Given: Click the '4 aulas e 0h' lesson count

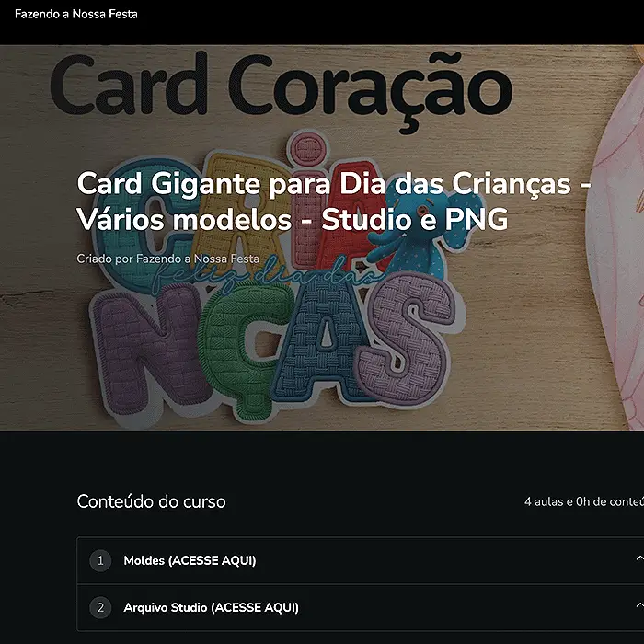Looking at the screenshot, I should (584, 501).
